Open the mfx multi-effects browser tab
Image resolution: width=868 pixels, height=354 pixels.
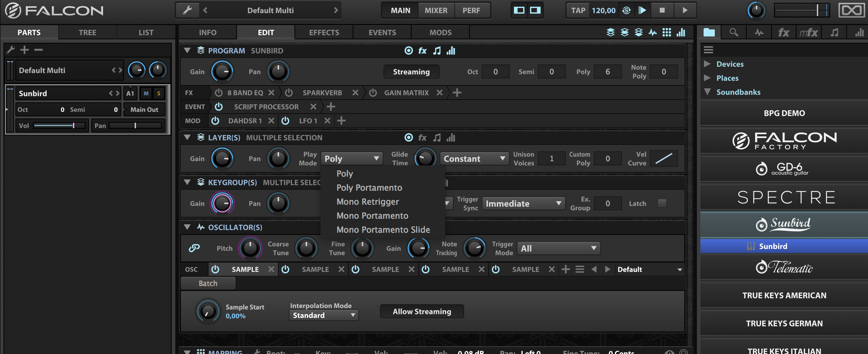coord(809,33)
